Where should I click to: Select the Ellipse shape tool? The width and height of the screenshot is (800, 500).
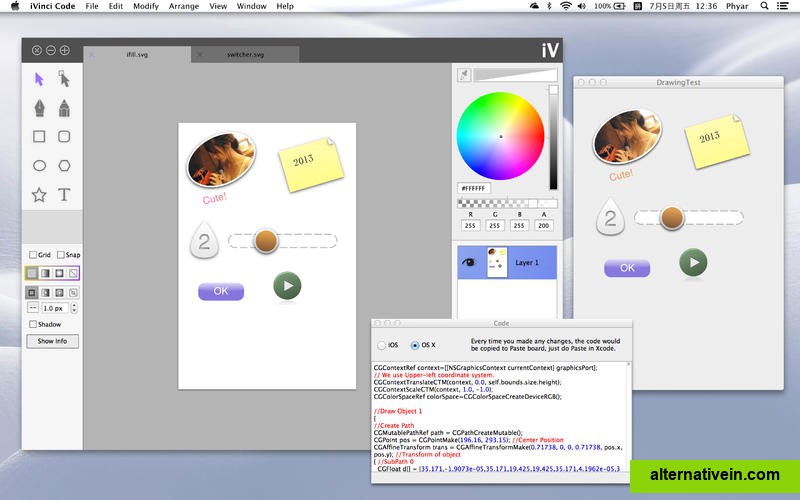[40, 166]
